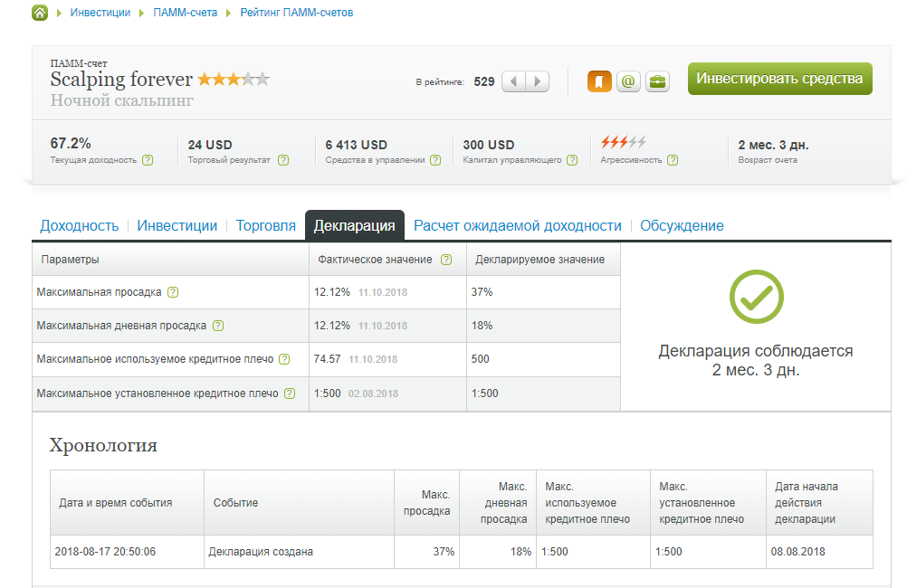Open the Инвестиции breadcrumb link

tap(100, 13)
